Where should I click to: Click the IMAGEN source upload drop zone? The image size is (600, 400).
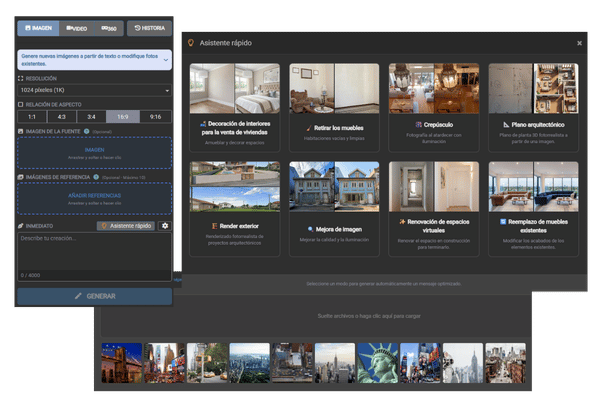pos(95,153)
